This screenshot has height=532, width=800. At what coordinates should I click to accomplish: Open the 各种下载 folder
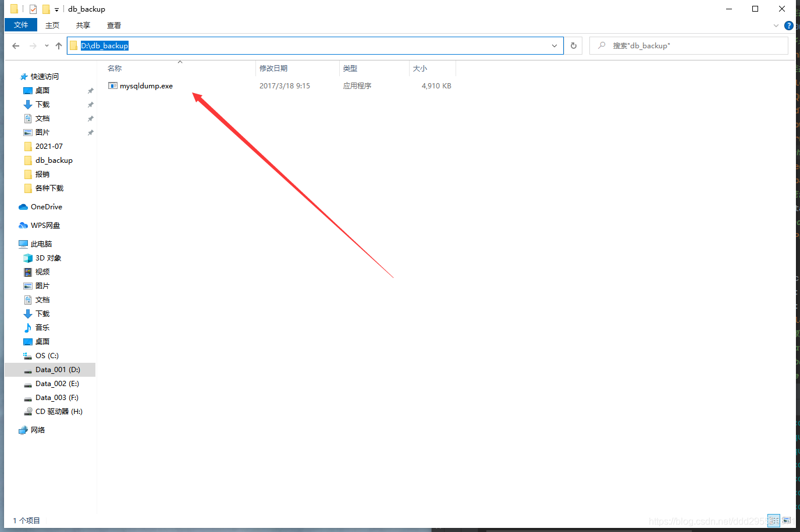[x=49, y=188]
